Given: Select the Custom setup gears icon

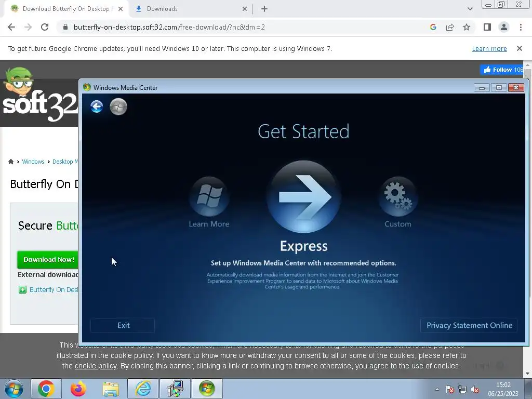Looking at the screenshot, I should coord(397,196).
